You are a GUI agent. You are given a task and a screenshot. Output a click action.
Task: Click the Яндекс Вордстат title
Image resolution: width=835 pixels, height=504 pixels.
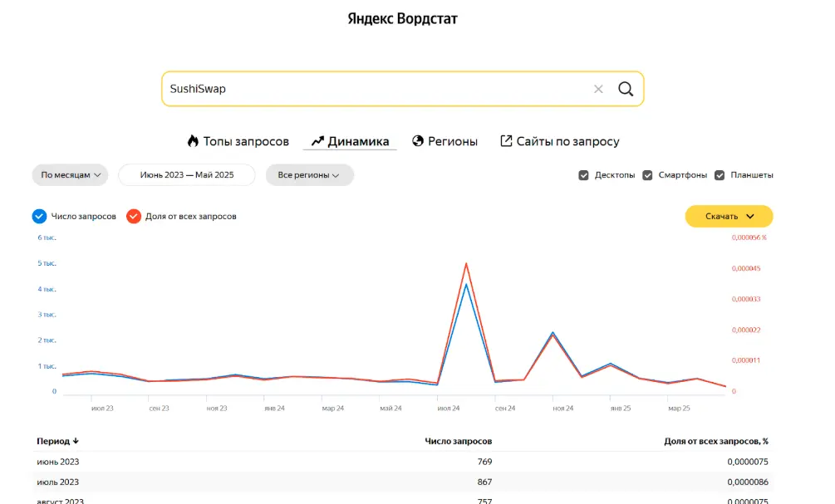point(403,18)
